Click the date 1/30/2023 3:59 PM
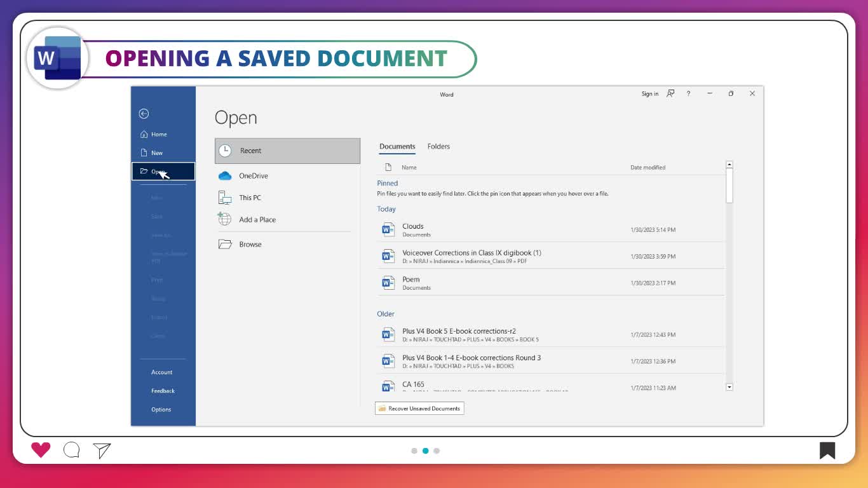 pos(653,257)
